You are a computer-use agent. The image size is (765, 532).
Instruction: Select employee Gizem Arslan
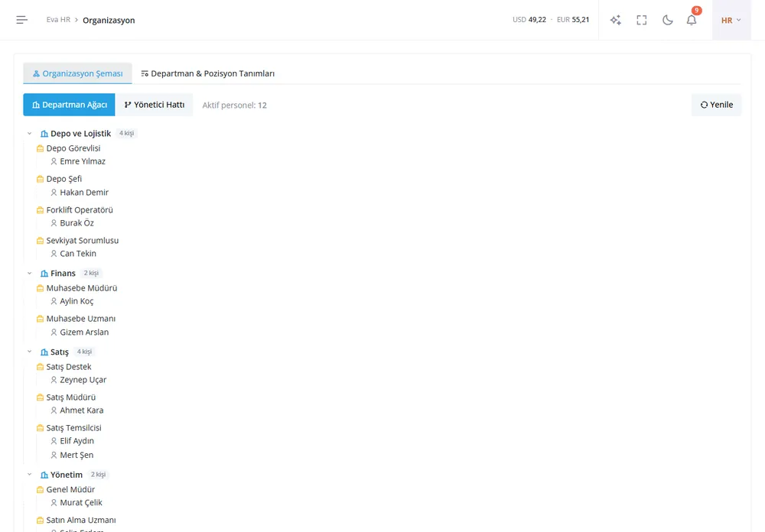[84, 332]
